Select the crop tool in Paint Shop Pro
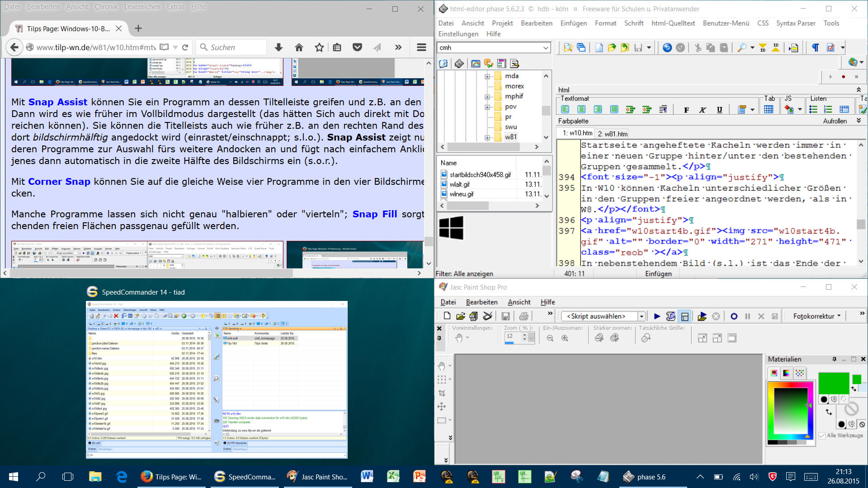The image size is (868, 488). coord(442,393)
